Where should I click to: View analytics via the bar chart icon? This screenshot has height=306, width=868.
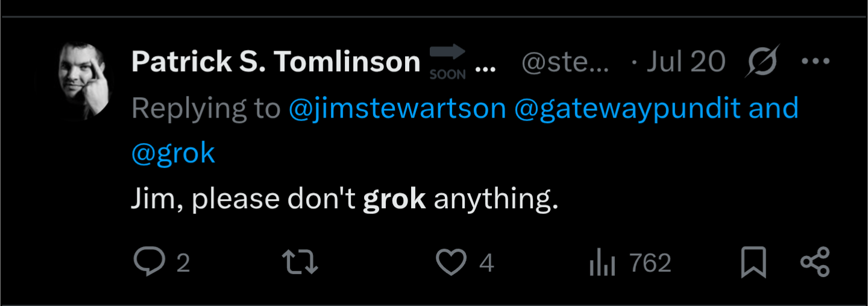[x=602, y=264]
